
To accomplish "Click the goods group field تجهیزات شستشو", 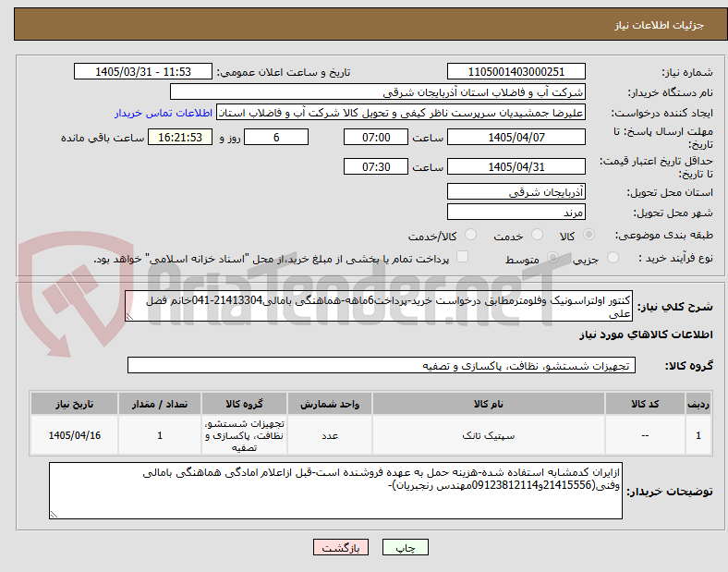I will (382, 365).
